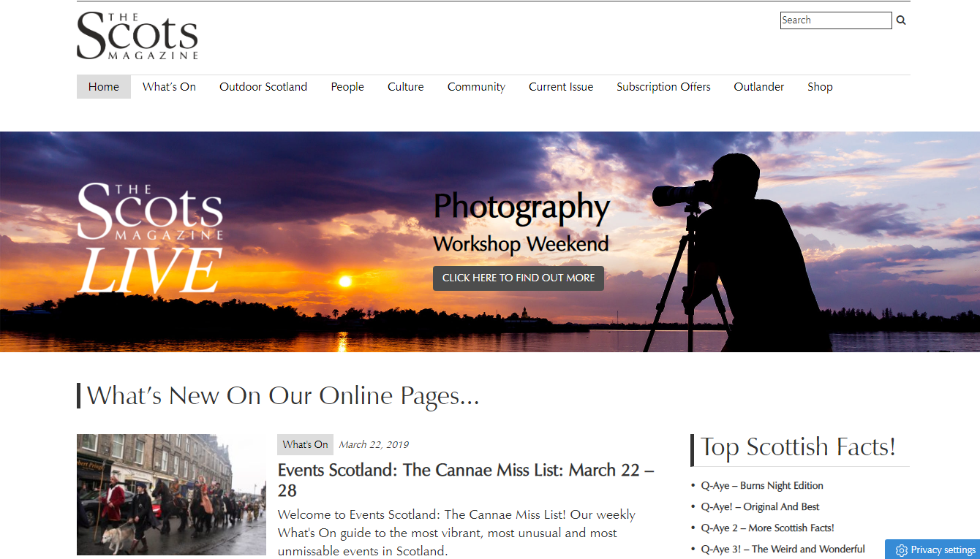
Task: Open the Shop menu item
Action: tap(820, 87)
